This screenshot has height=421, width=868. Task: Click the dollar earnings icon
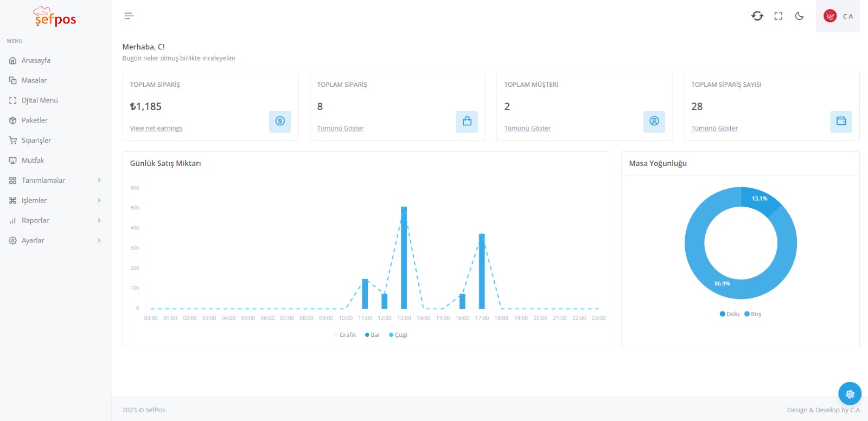[x=280, y=122]
